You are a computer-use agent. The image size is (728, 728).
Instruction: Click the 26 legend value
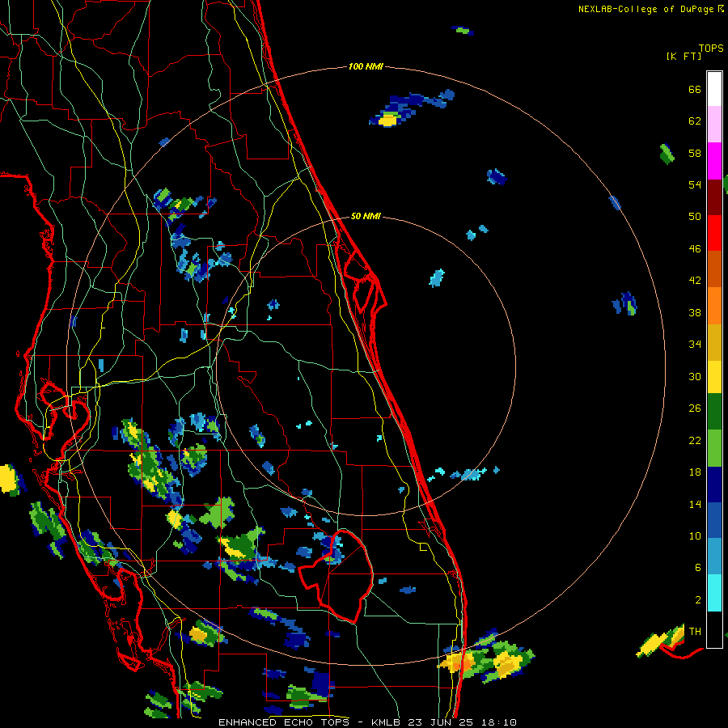695,408
